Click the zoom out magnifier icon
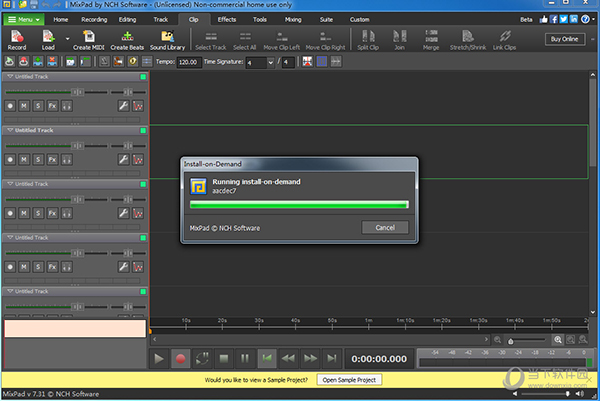The width and height of the screenshot is (600, 401). (497, 339)
